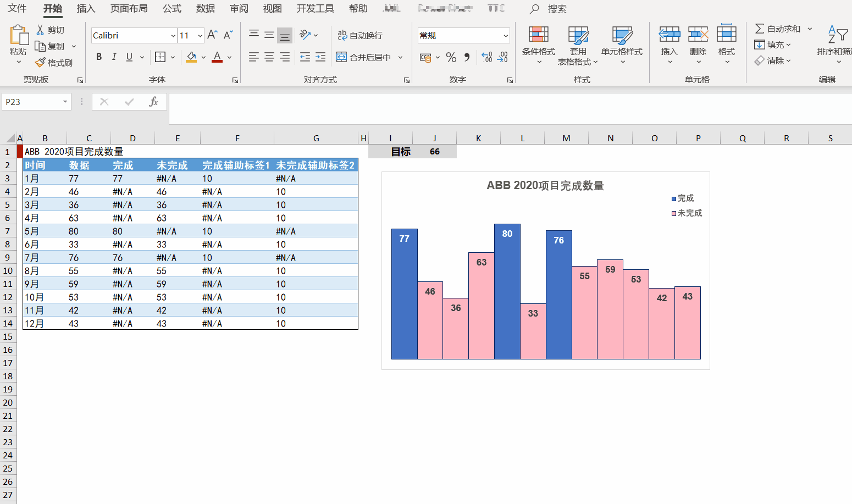
Task: Align text left
Action: pyautogui.click(x=253, y=57)
